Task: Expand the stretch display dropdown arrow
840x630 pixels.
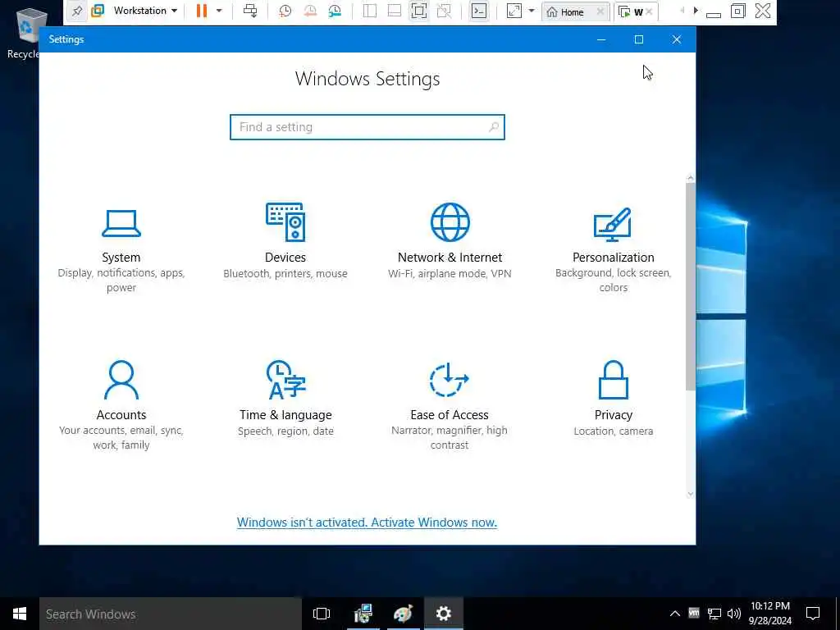Action: 532,11
